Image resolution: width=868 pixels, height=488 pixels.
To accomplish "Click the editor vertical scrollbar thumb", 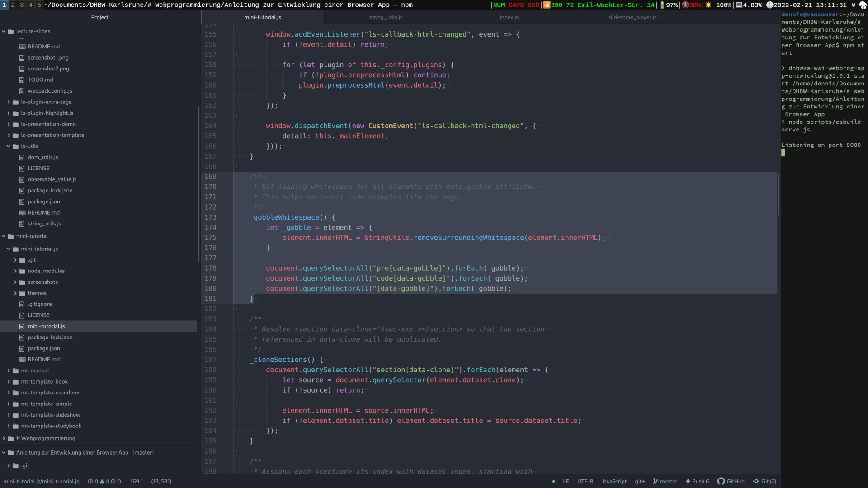I will pyautogui.click(x=778, y=194).
